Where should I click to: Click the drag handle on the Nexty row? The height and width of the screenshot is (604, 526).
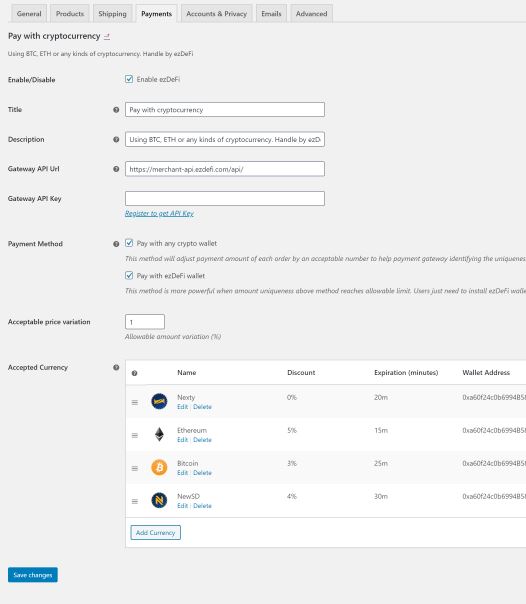coord(135,402)
